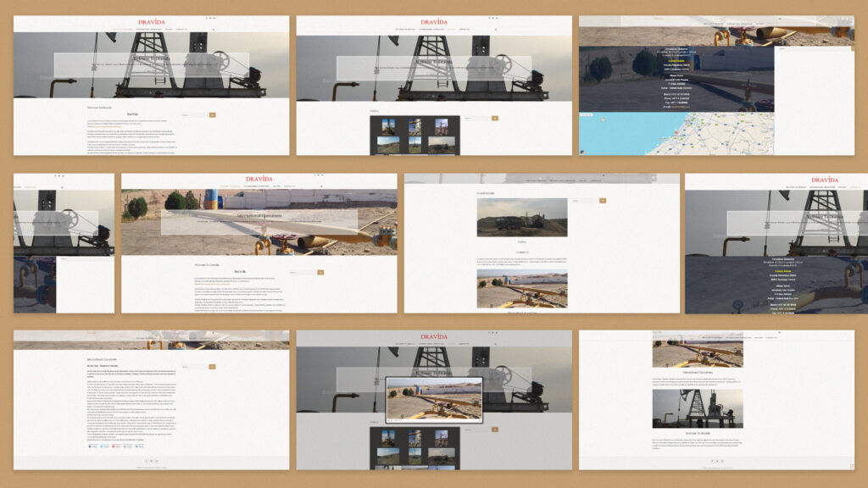Click the orange search button in the top-left page
Viewport: 868px width, 488px height.
tap(213, 114)
